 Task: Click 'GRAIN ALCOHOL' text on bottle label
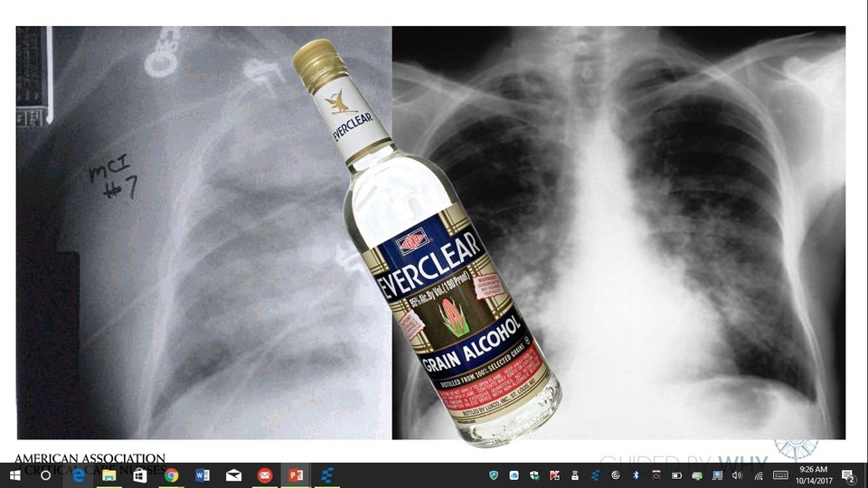coord(472,344)
